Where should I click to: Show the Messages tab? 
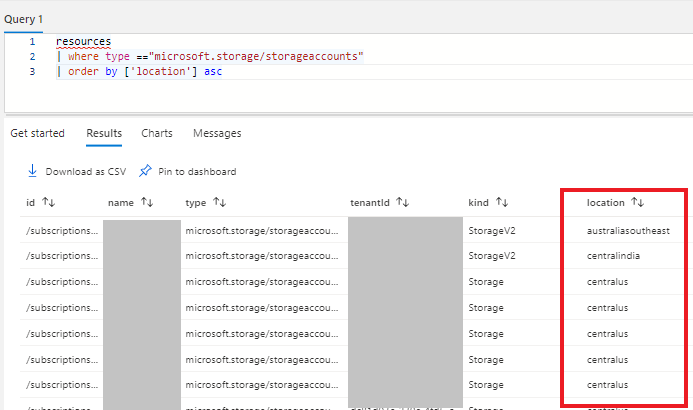click(x=217, y=133)
